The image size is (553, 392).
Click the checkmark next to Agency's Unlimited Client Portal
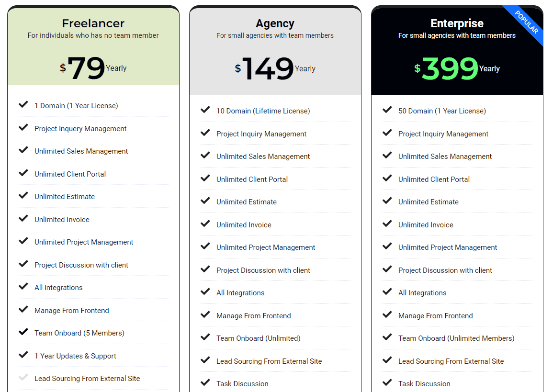pyautogui.click(x=205, y=179)
